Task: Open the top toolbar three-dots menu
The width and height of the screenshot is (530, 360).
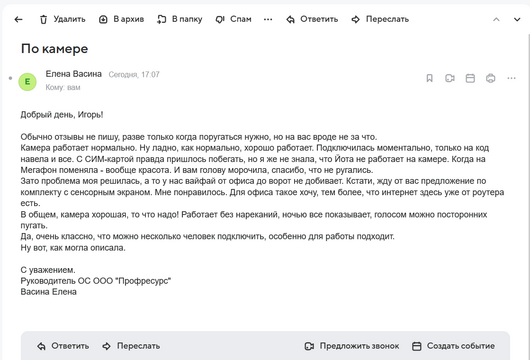Action: [268, 19]
